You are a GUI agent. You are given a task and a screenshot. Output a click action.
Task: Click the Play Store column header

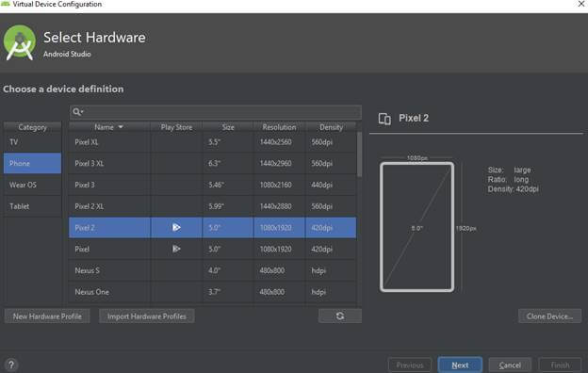click(x=176, y=127)
